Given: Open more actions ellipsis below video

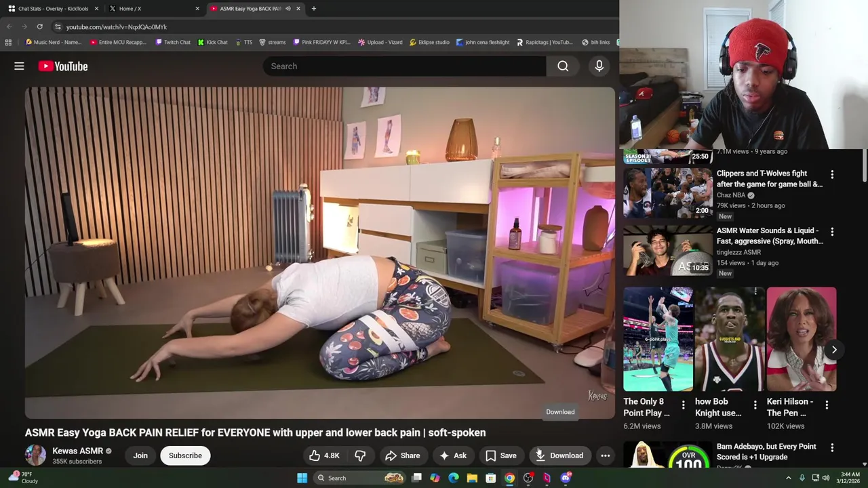Looking at the screenshot, I should click(x=605, y=455).
